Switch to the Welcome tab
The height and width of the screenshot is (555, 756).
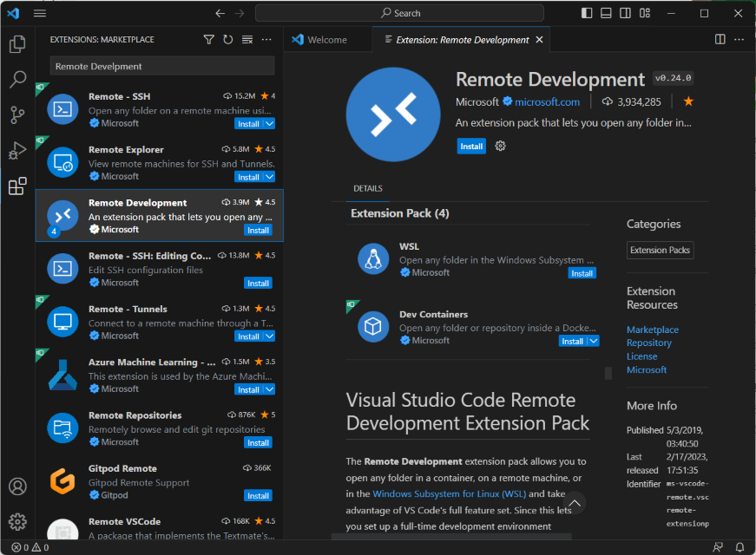328,39
